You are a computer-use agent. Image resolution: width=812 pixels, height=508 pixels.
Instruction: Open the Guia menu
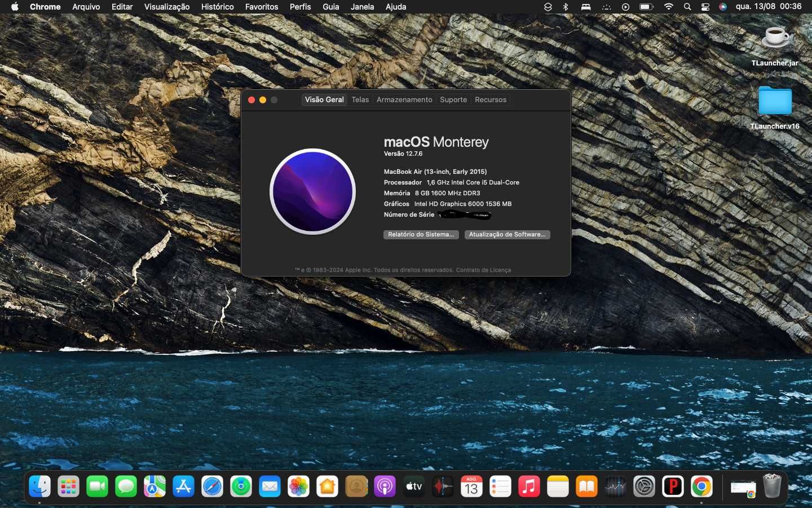point(331,7)
